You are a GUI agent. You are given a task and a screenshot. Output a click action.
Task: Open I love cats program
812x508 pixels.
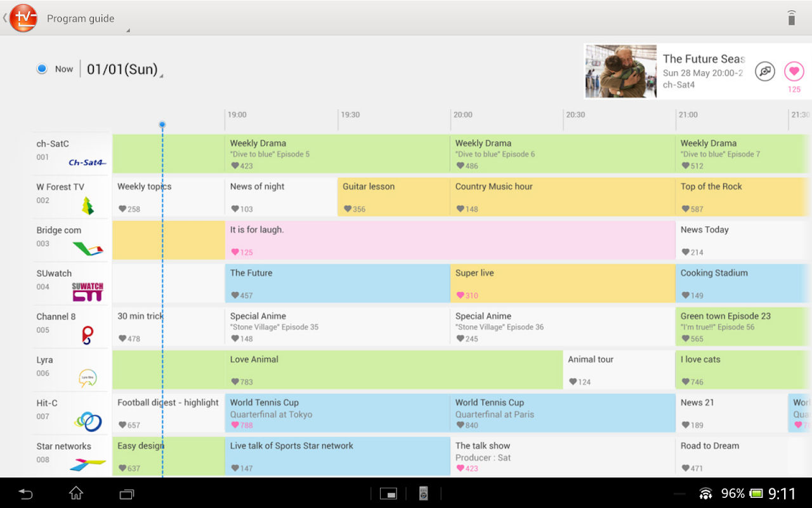pyautogui.click(x=743, y=370)
